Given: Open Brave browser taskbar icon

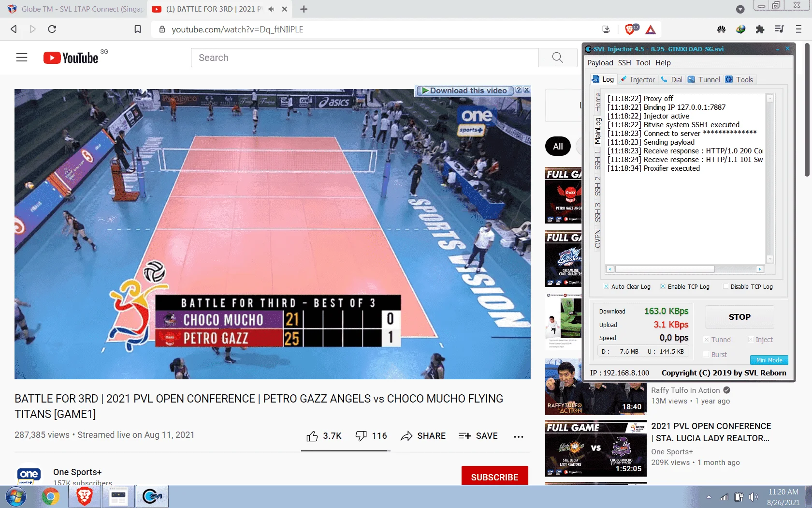Looking at the screenshot, I should tap(85, 496).
